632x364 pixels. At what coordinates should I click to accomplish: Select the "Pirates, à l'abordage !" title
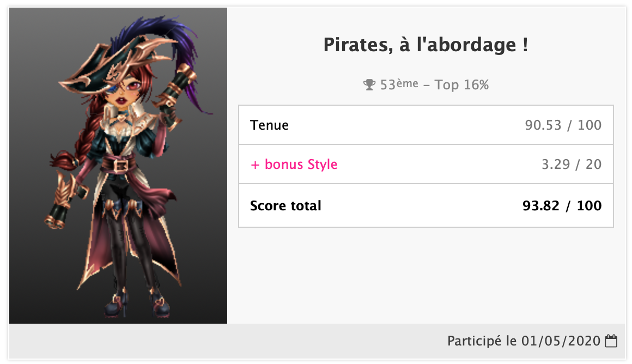coord(426,45)
